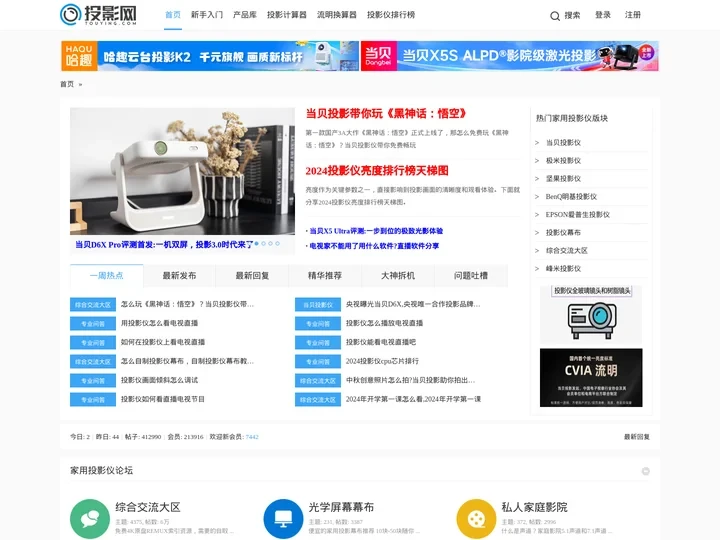This screenshot has width=720, height=540.
Task: Click the 当贝投影仪 tag beside the 央视曝光当贝D6X post
Action: (x=318, y=304)
